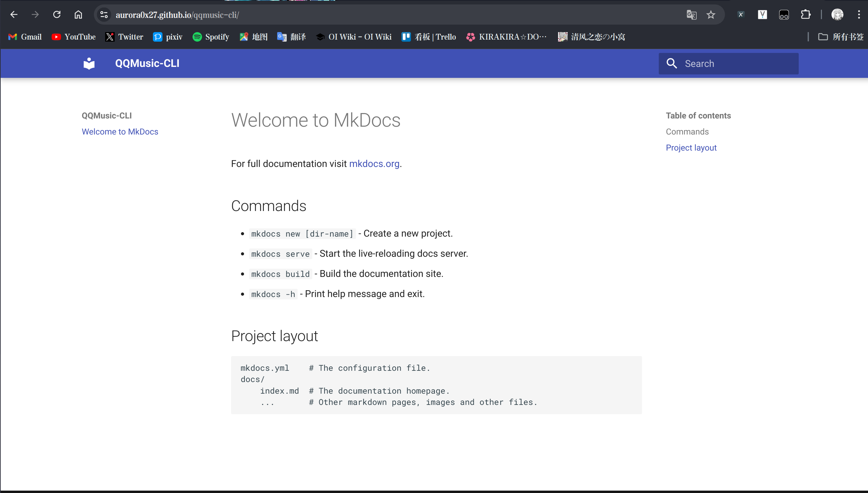
Task: Click the browser forward arrow
Action: (35, 15)
